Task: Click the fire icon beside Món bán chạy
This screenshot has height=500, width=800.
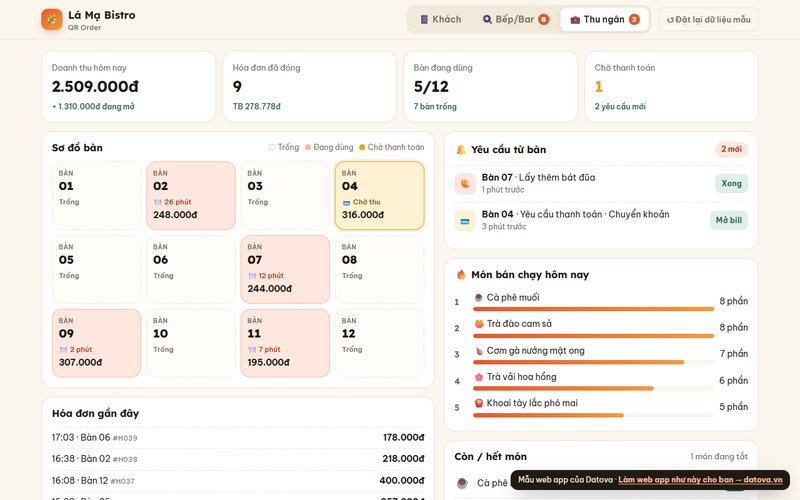Action: (x=461, y=274)
